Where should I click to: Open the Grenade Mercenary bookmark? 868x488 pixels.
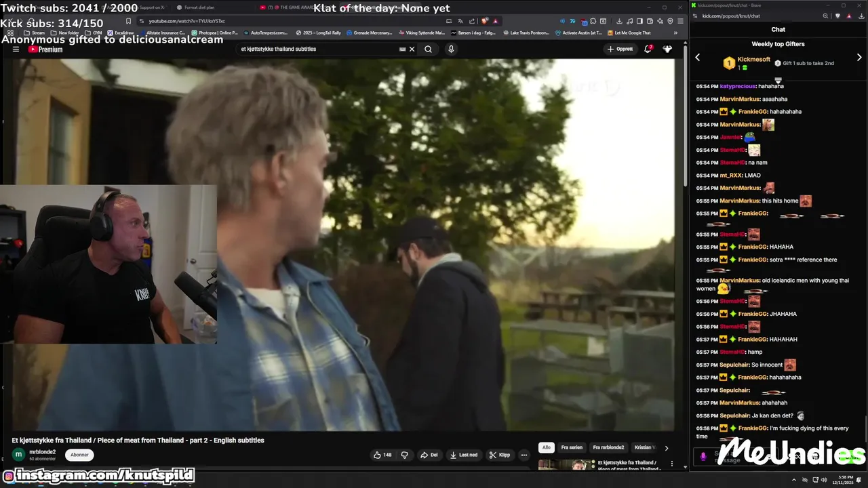[x=370, y=33]
